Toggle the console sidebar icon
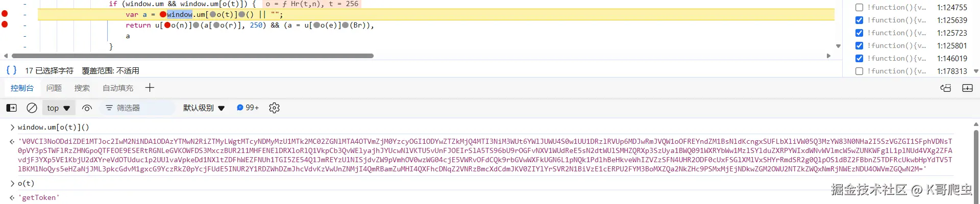This screenshot has height=204, width=980. coord(11,108)
